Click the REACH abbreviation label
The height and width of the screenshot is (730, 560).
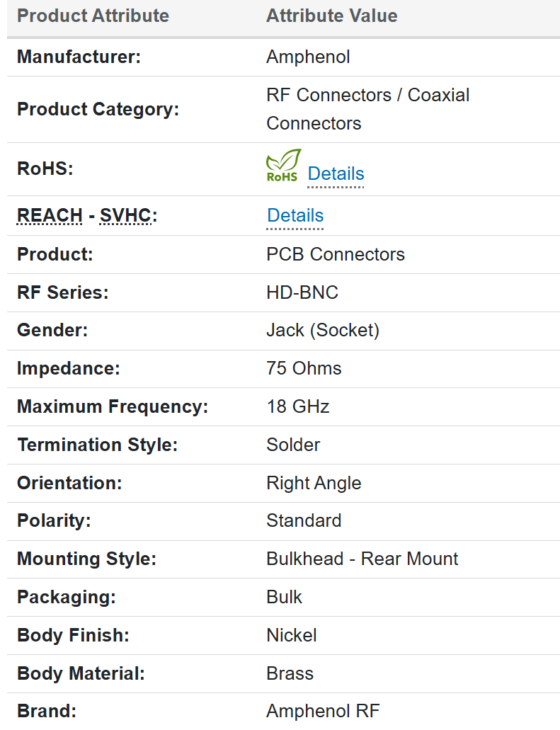pyautogui.click(x=50, y=216)
